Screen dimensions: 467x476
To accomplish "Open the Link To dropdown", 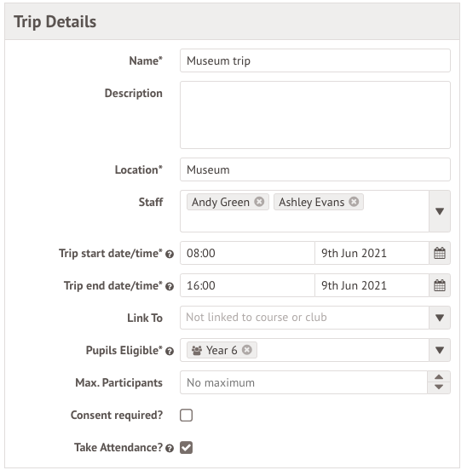I will pos(440,318).
